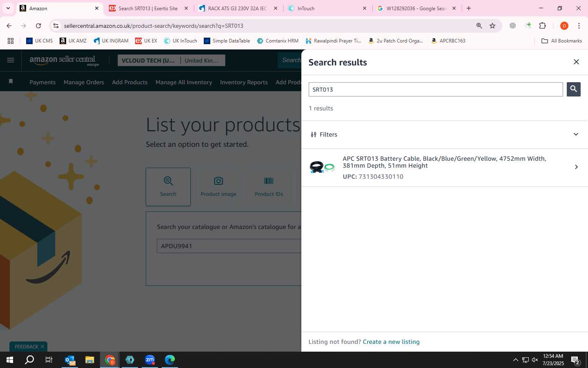Viewport: 588px width, 368px height.
Task: Click the Filters slider icon
Action: [313, 135]
